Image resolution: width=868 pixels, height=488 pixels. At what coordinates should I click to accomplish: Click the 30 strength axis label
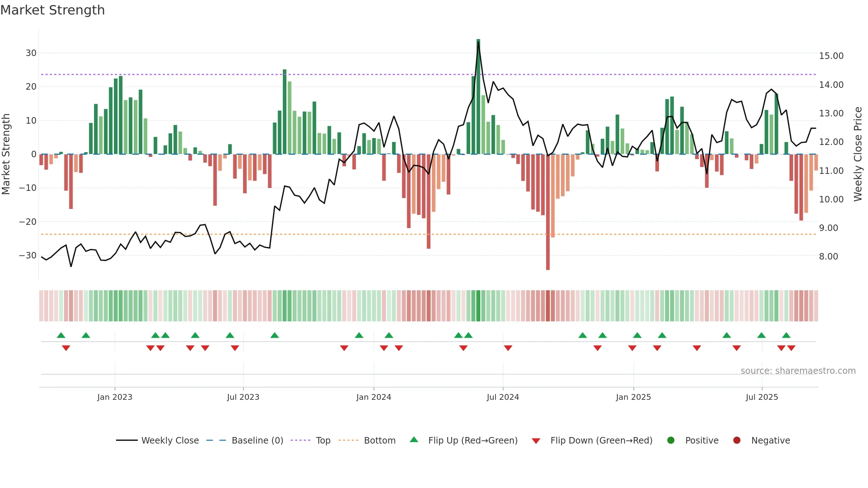coord(31,53)
